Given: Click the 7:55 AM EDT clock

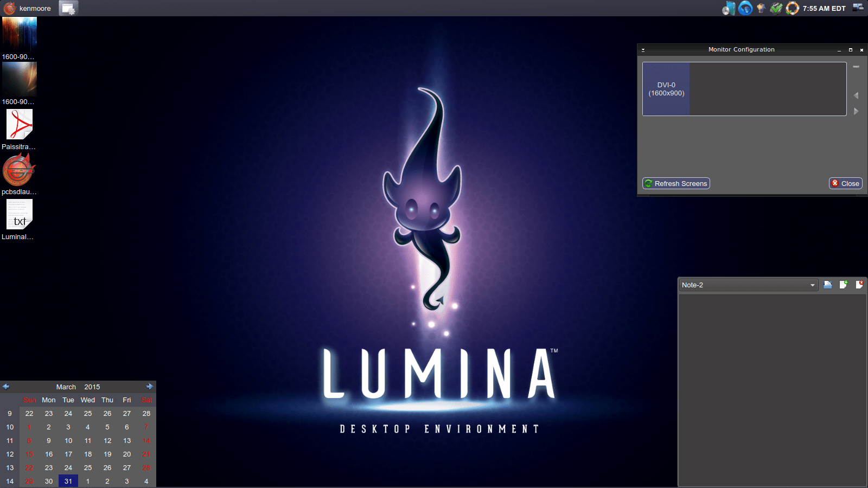Looking at the screenshot, I should [x=824, y=8].
